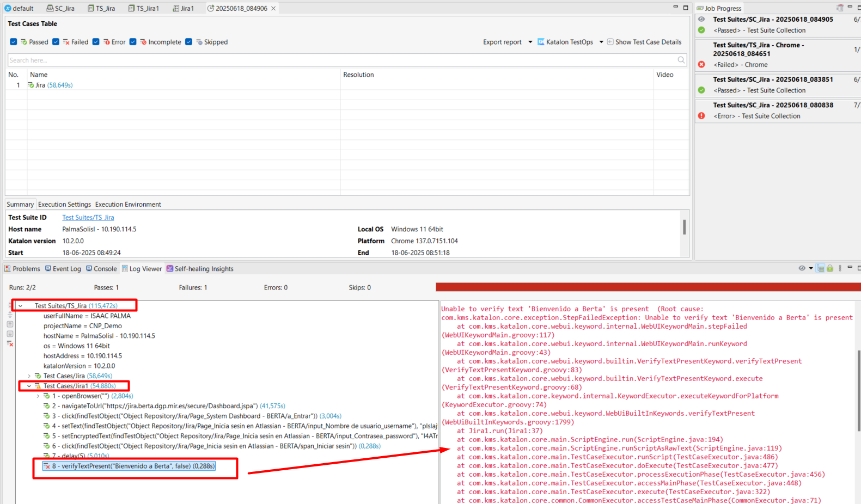Switch to the Execution Settings tab

64,205
